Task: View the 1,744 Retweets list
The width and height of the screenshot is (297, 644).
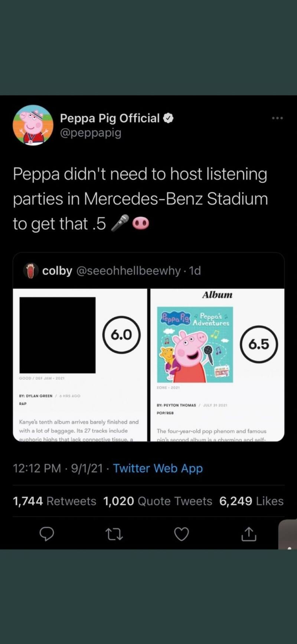Action: (x=55, y=501)
